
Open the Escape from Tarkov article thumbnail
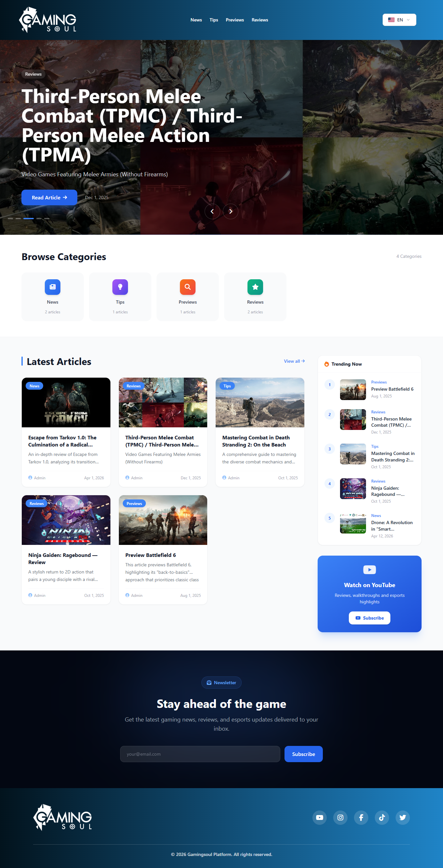(x=66, y=402)
